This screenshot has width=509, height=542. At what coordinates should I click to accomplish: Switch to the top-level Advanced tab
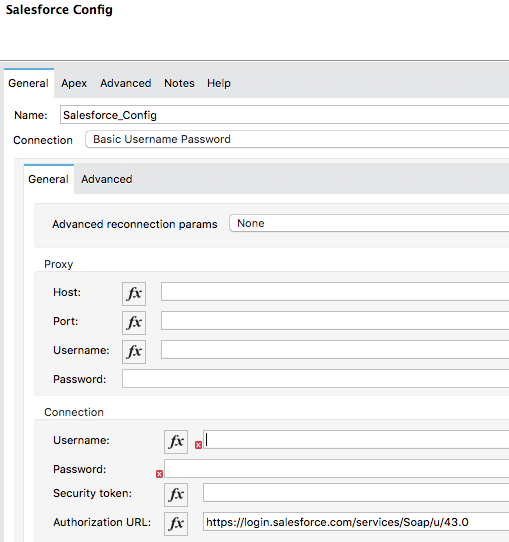click(x=126, y=83)
